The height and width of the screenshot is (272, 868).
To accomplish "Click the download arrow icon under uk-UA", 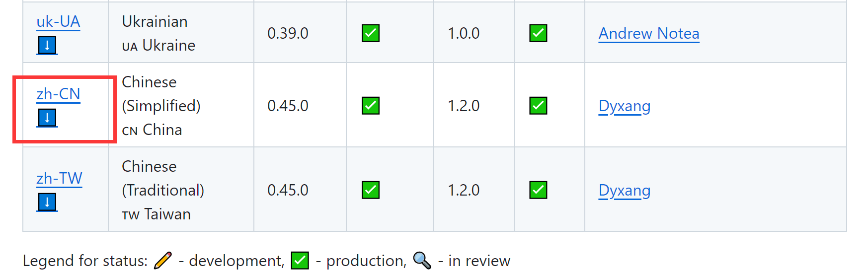I will coord(47,46).
